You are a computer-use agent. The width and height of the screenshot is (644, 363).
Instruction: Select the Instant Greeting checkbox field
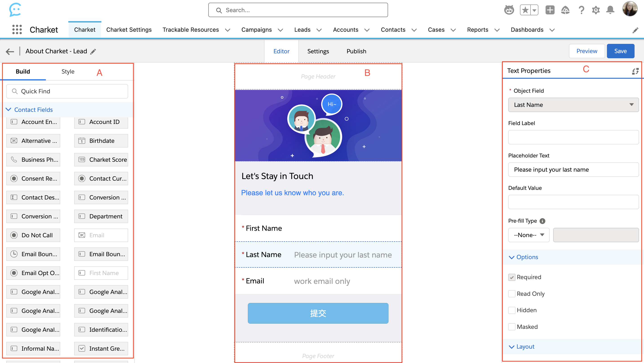tap(101, 348)
